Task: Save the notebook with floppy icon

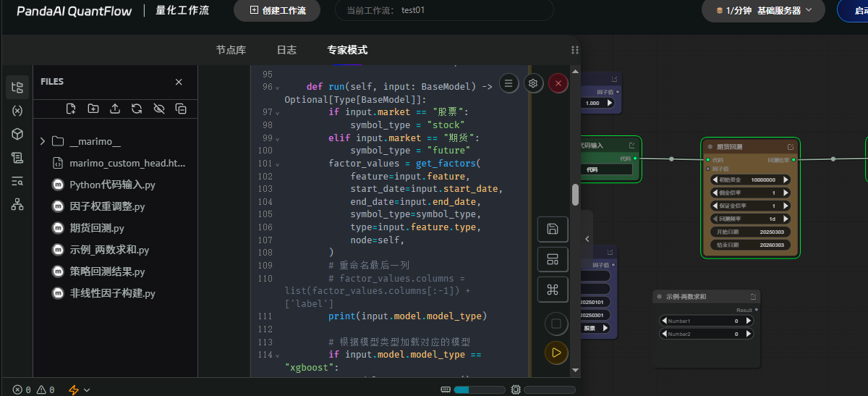Action: pyautogui.click(x=553, y=229)
